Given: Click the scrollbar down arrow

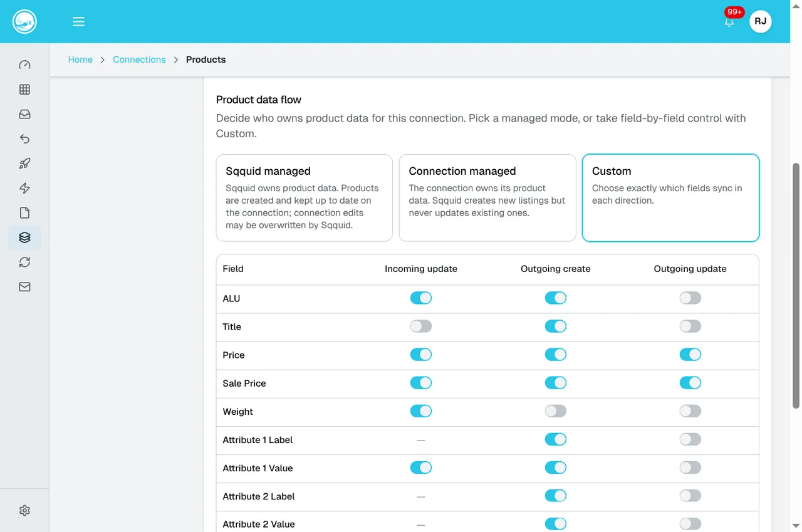Looking at the screenshot, I should (x=796, y=525).
